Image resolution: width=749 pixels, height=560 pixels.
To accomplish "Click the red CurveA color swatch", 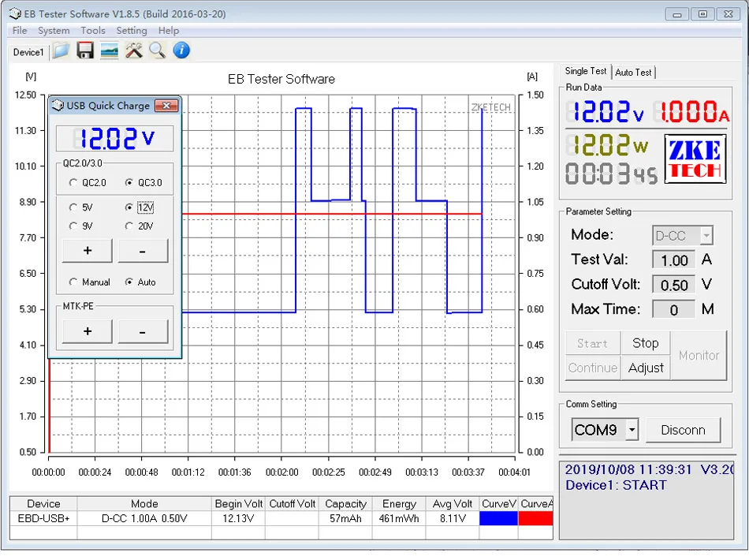I will [535, 518].
